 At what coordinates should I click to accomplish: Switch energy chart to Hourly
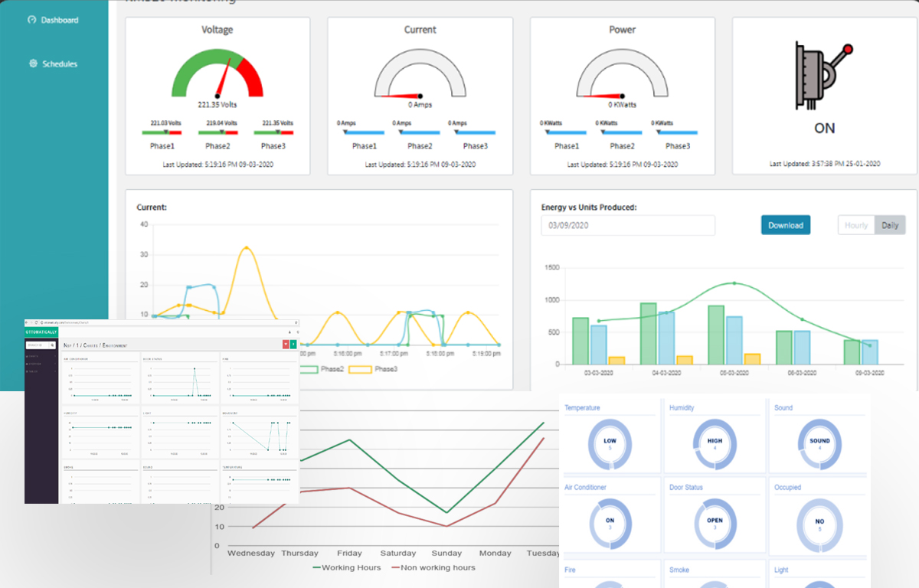click(x=856, y=225)
